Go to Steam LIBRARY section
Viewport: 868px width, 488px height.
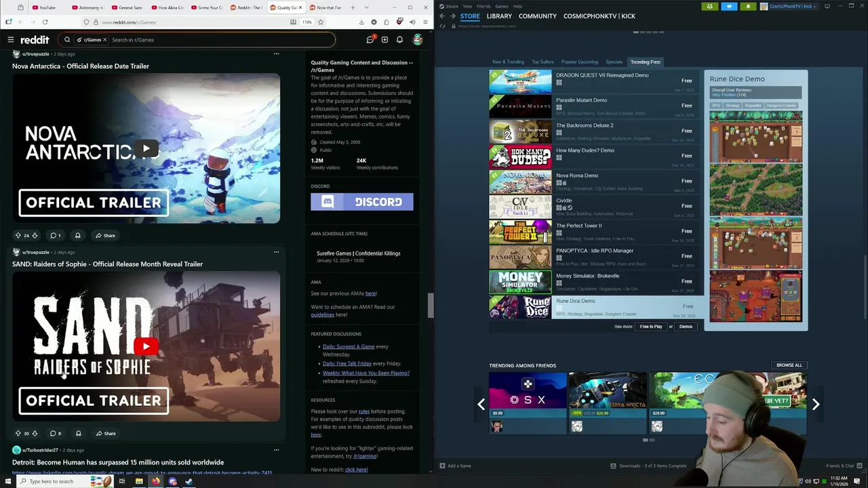click(x=499, y=16)
